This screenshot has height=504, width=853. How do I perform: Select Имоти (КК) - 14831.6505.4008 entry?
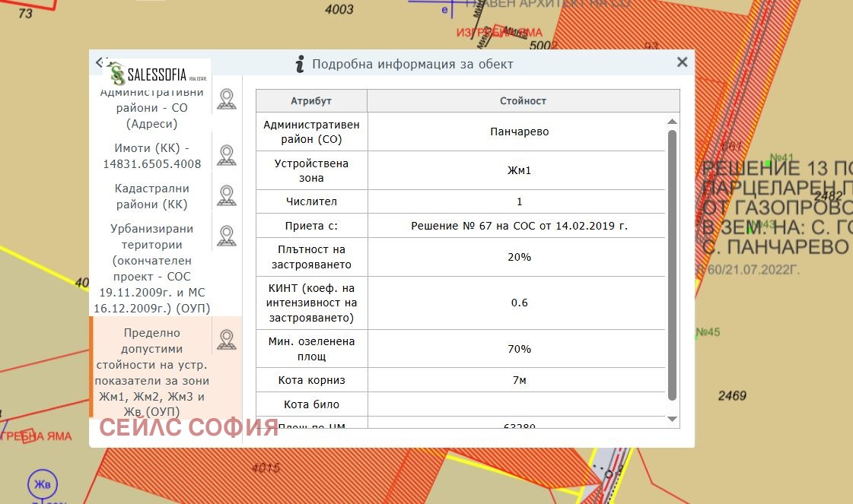(x=151, y=156)
